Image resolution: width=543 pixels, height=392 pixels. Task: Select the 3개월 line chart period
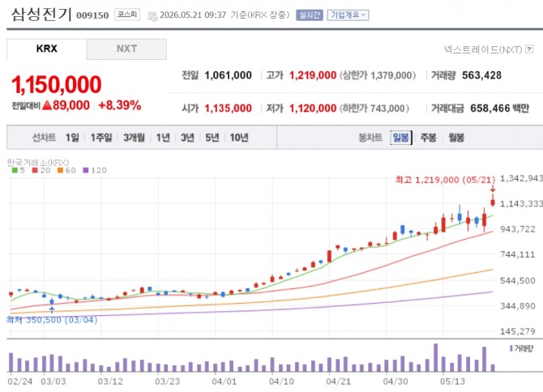tap(134, 138)
